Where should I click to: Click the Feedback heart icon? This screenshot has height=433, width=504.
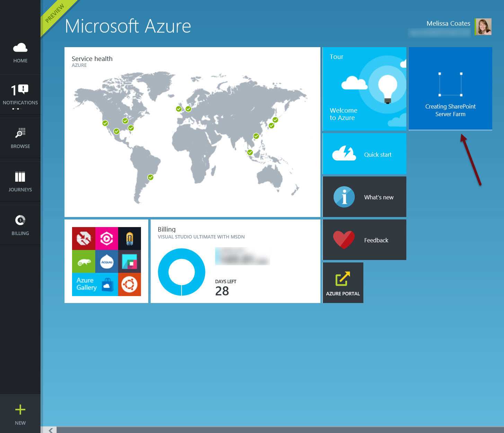pos(344,240)
